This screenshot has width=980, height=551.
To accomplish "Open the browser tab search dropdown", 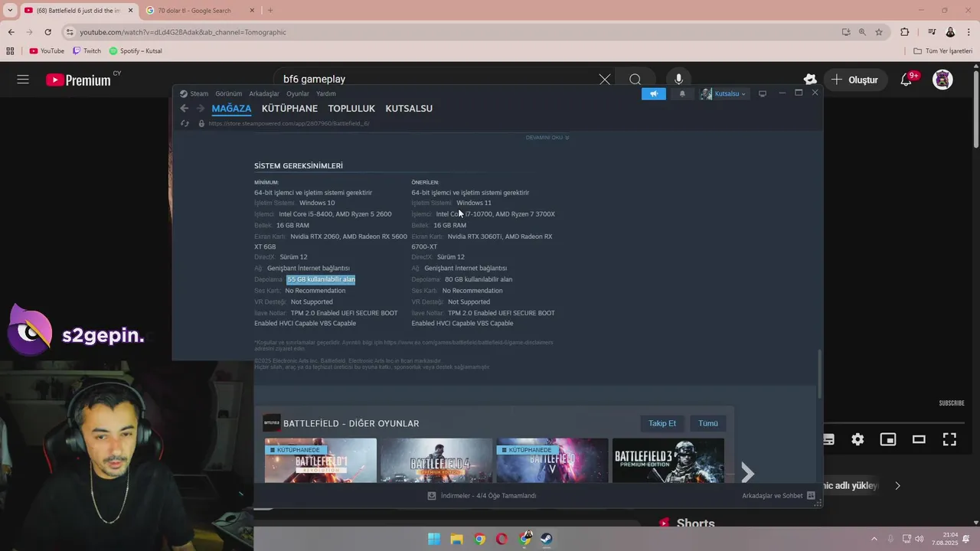I will pyautogui.click(x=10, y=11).
